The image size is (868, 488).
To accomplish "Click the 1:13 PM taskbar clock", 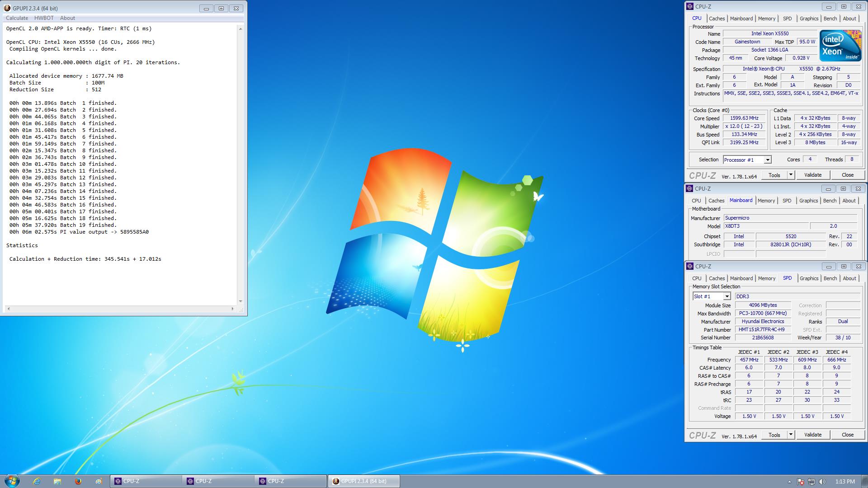I will pyautogui.click(x=845, y=482).
